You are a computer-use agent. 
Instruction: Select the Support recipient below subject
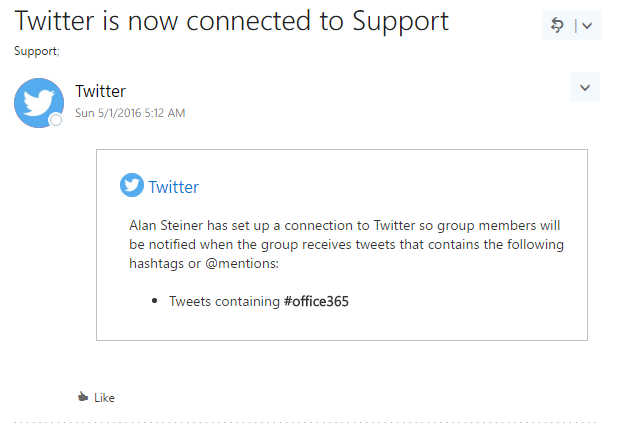click(32, 50)
